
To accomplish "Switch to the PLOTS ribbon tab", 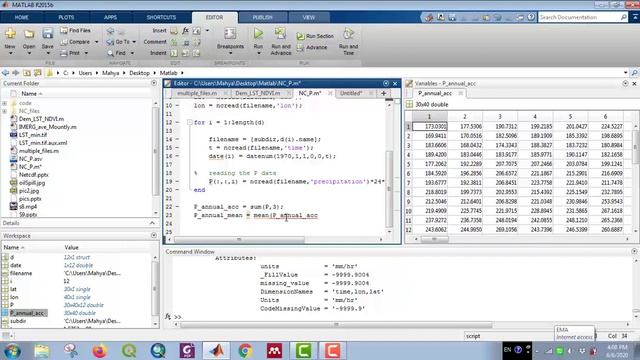I will click(66, 17).
